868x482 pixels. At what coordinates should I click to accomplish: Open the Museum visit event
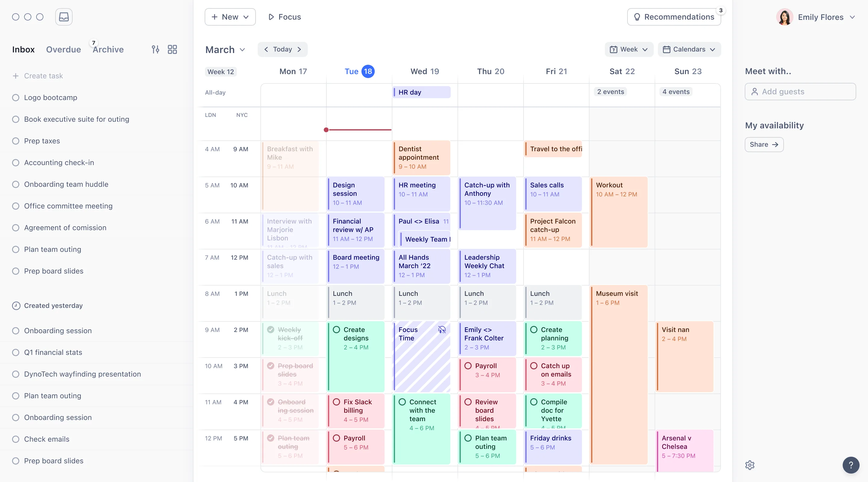(x=619, y=375)
